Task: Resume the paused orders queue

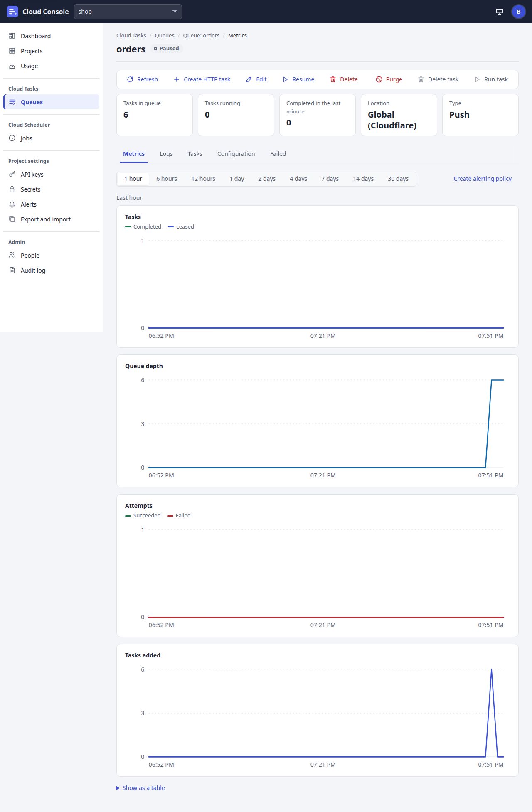Action: [298, 79]
